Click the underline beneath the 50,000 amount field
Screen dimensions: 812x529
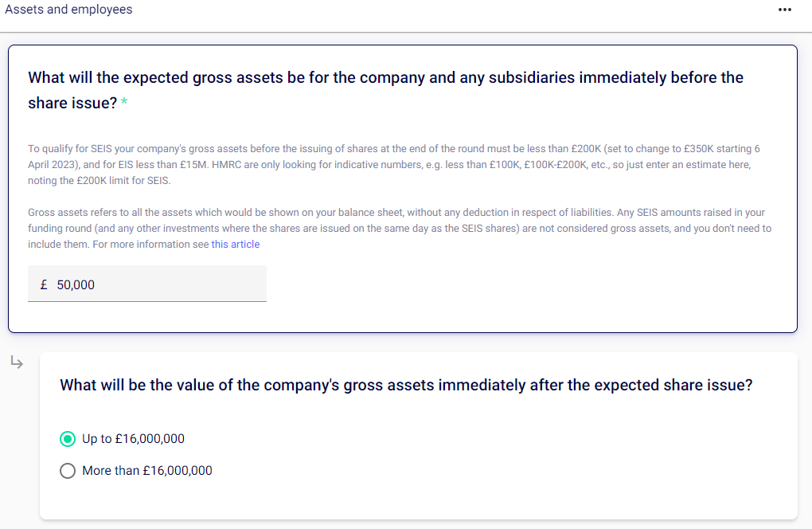coord(147,301)
